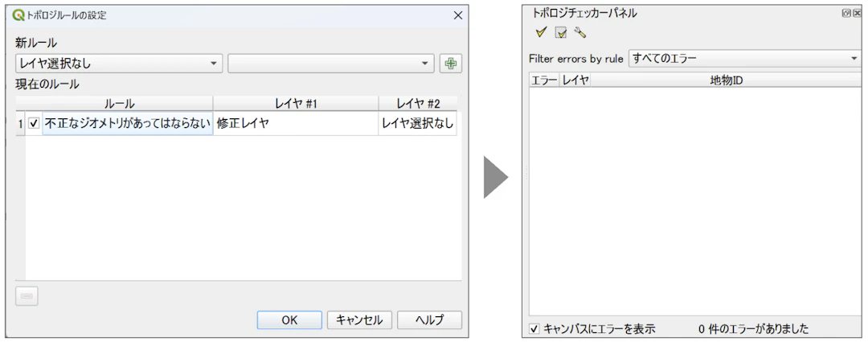Expand the 'すべてのエラー' filter dropdown
This screenshot has width=868, height=342.
point(744,59)
